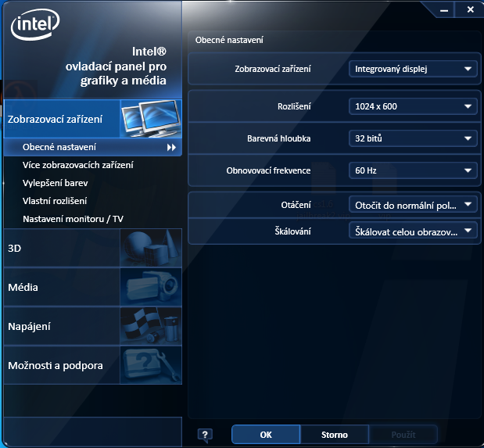The height and width of the screenshot is (448, 484).
Task: Click the Storno button
Action: (335, 435)
